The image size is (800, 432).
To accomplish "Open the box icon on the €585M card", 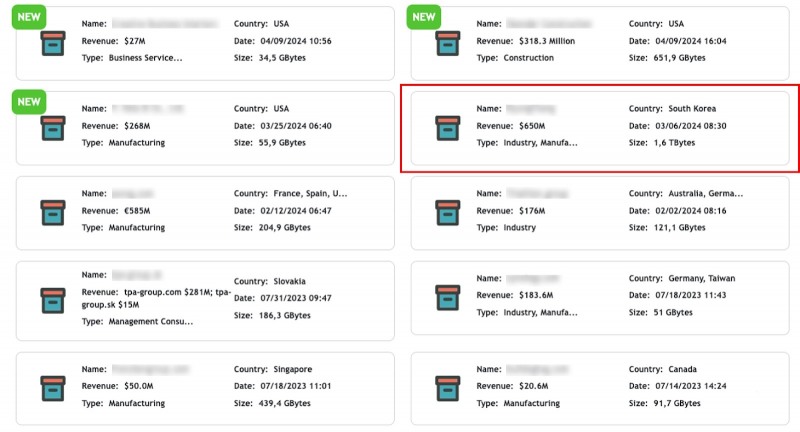I will (52, 212).
